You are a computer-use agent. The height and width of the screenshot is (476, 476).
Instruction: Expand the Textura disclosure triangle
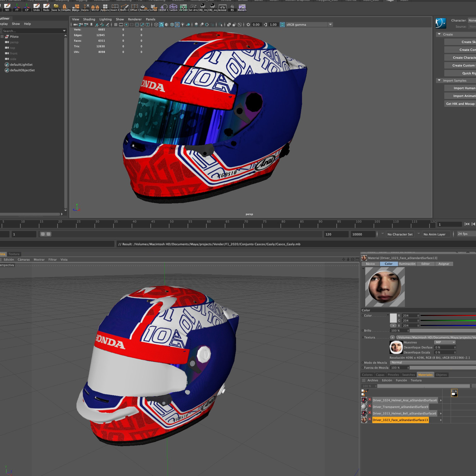coord(363,338)
